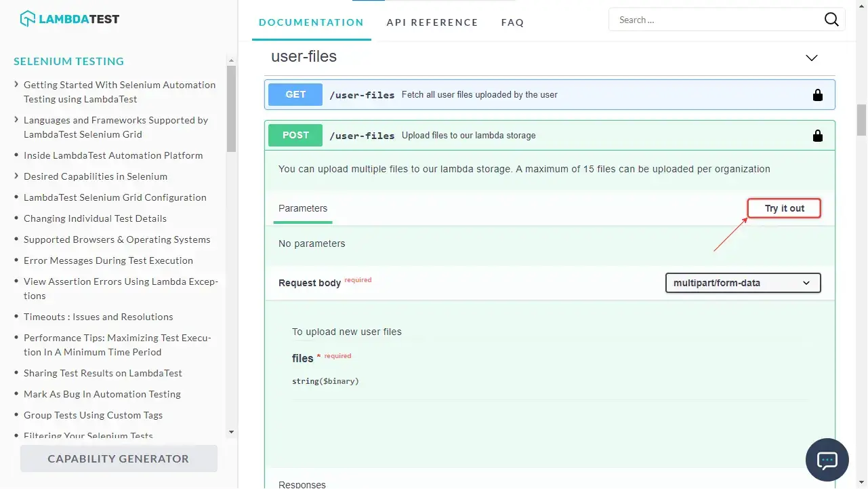The width and height of the screenshot is (868, 489).
Task: Switch to the API Reference tab
Action: point(432,22)
